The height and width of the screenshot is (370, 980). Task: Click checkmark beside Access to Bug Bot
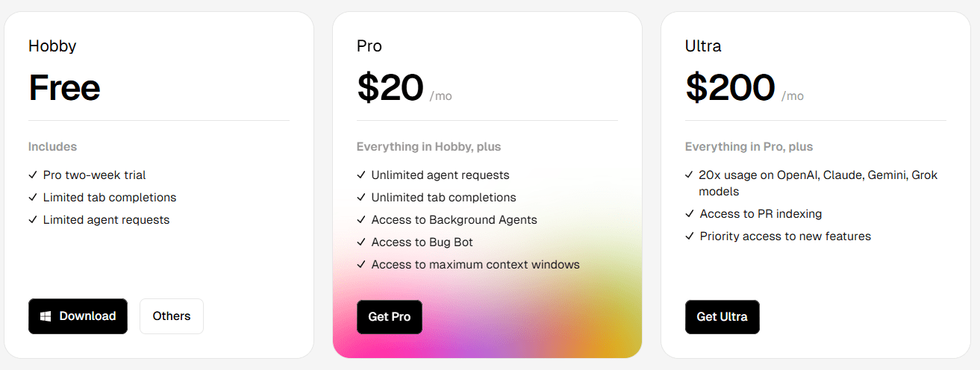coord(361,242)
